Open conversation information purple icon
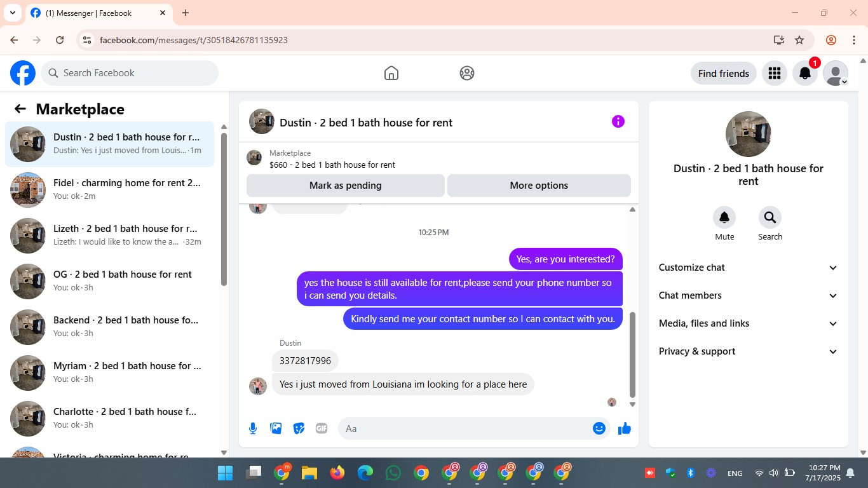Viewport: 868px width, 488px height. tap(618, 121)
